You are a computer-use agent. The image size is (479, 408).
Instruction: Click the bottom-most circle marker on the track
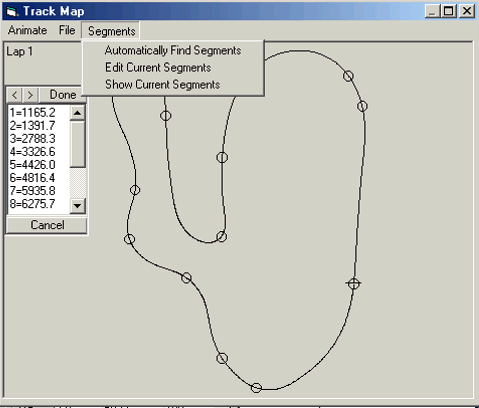(x=256, y=388)
